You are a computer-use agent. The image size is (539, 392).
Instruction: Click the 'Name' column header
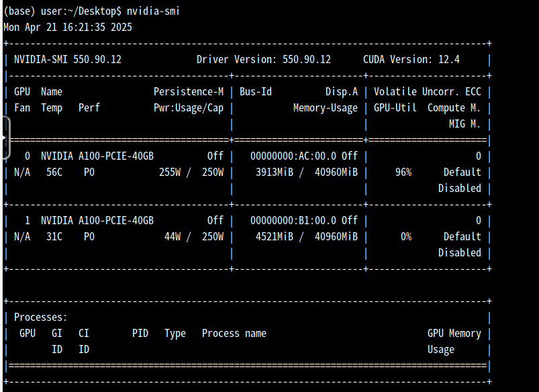tap(52, 92)
